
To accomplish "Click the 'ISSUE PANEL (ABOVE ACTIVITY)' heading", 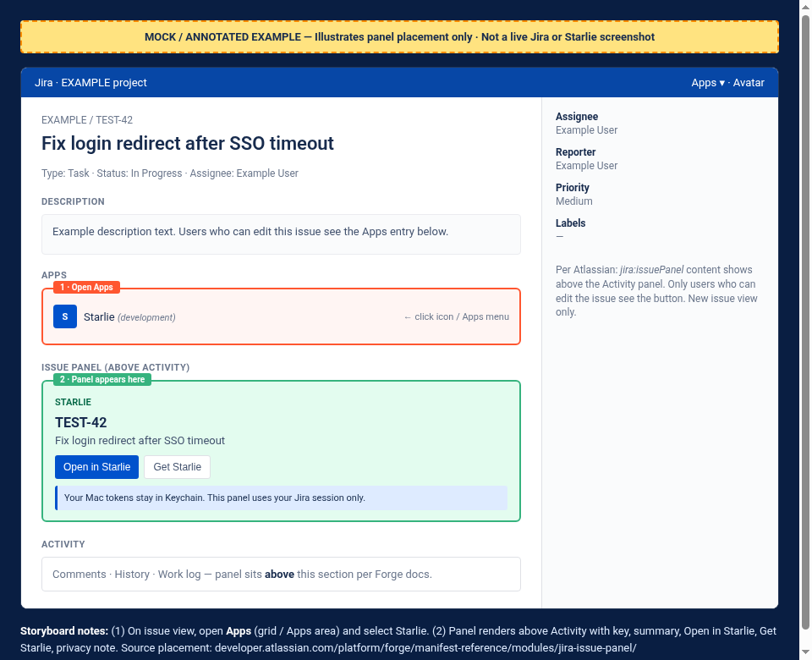I will click(x=116, y=367).
